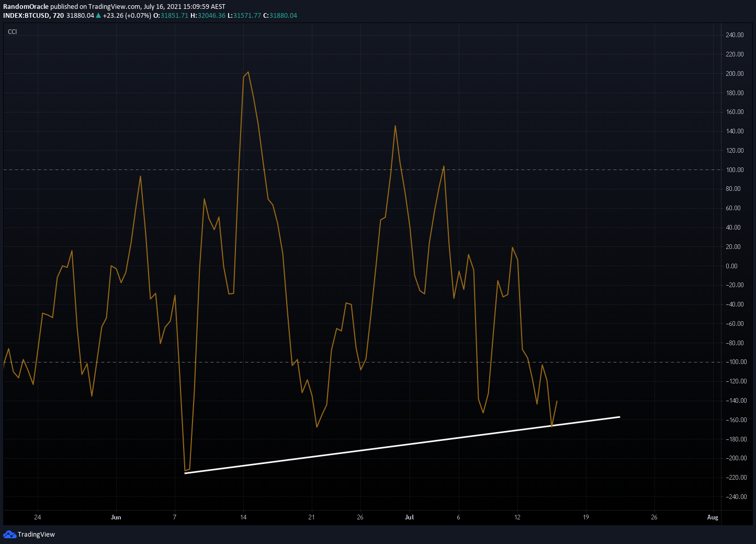
Task: Click the 240.00 scale label
Action: pos(735,35)
